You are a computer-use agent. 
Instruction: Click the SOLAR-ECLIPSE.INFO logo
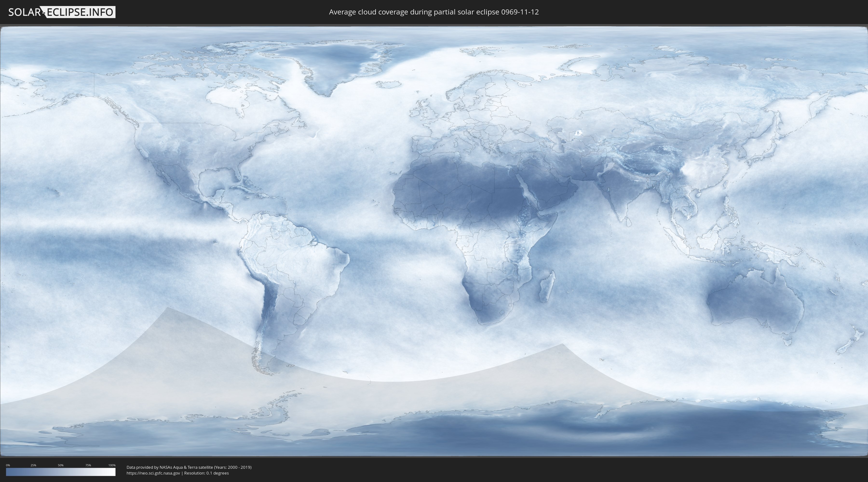62,12
